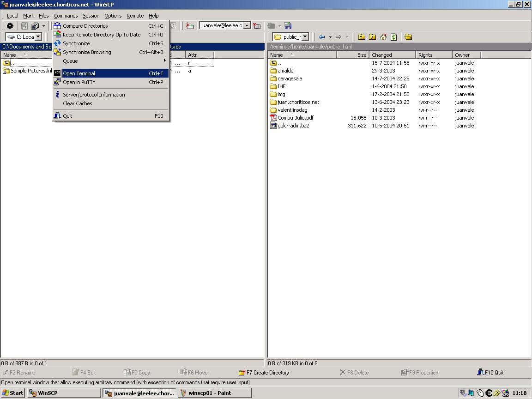The image size is (532, 399).
Task: Go to remote root directory icon
Action: [372, 37]
